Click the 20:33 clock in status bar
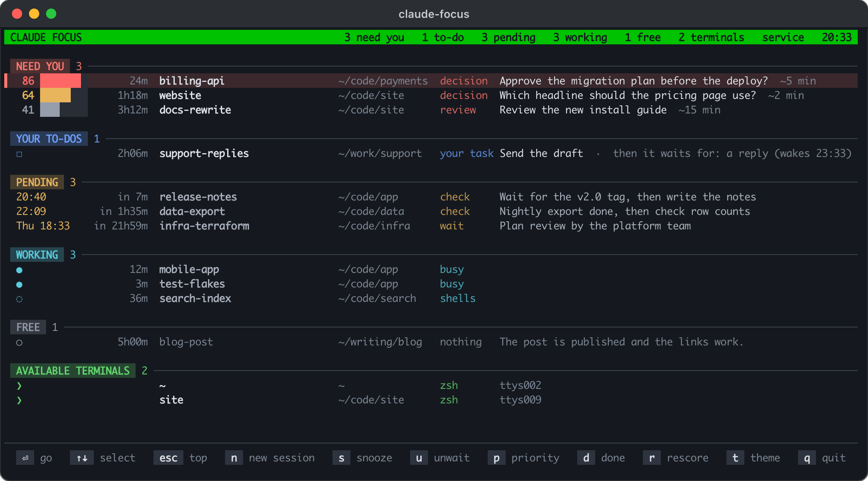The height and width of the screenshot is (481, 868). point(837,37)
